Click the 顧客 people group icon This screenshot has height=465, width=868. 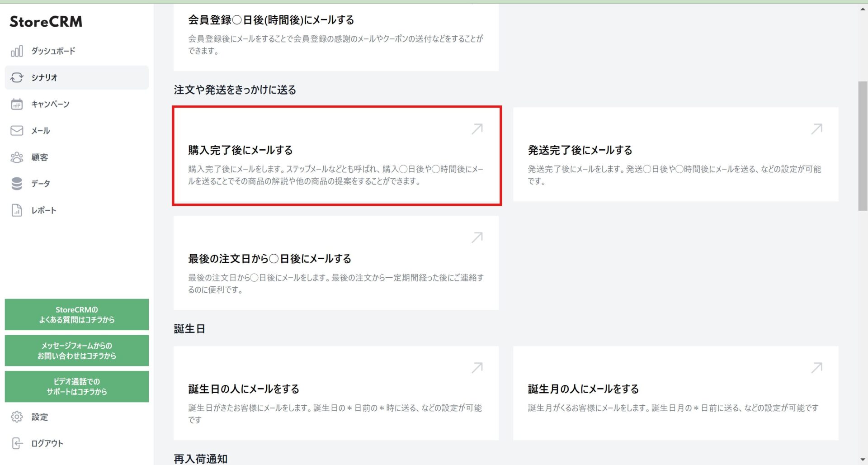click(x=17, y=157)
